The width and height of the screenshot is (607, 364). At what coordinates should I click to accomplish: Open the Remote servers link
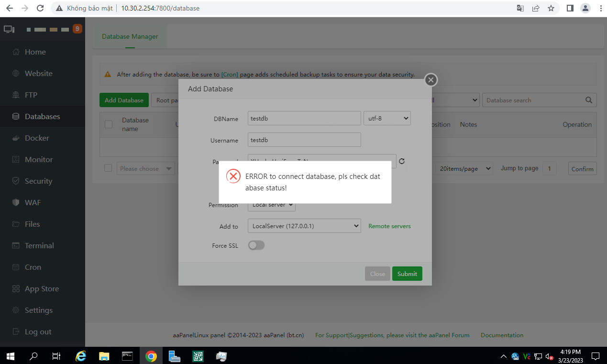(x=389, y=226)
